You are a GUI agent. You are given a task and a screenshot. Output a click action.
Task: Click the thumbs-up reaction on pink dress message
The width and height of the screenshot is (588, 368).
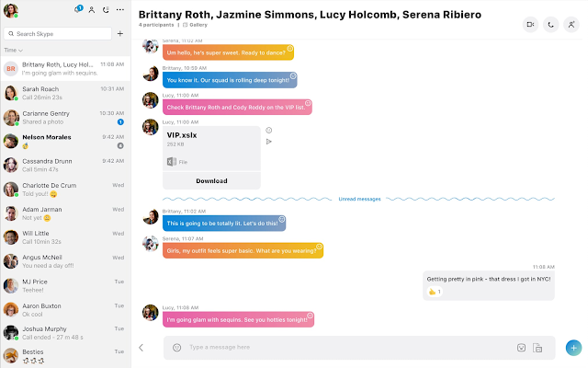pyautogui.click(x=435, y=292)
